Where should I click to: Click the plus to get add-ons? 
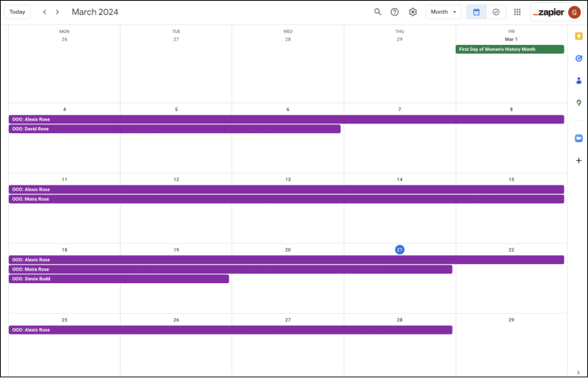[x=578, y=160]
